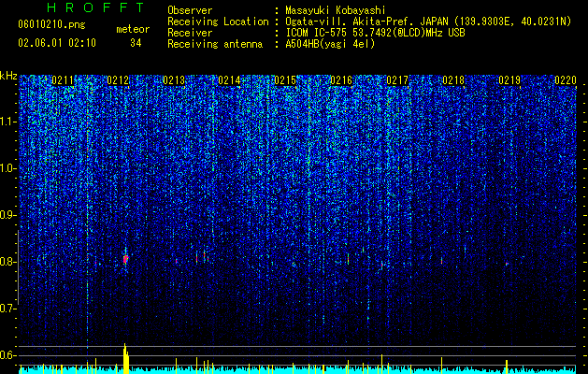Viewport: 588px width, 374px height.
Task: Click the 0211 time marker
Action: coord(63,80)
